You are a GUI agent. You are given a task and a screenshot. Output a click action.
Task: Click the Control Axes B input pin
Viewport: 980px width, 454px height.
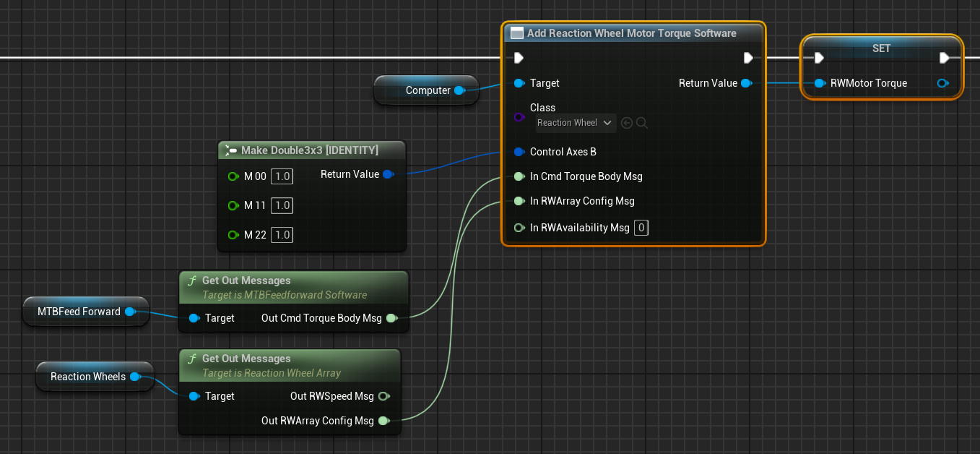tap(519, 152)
